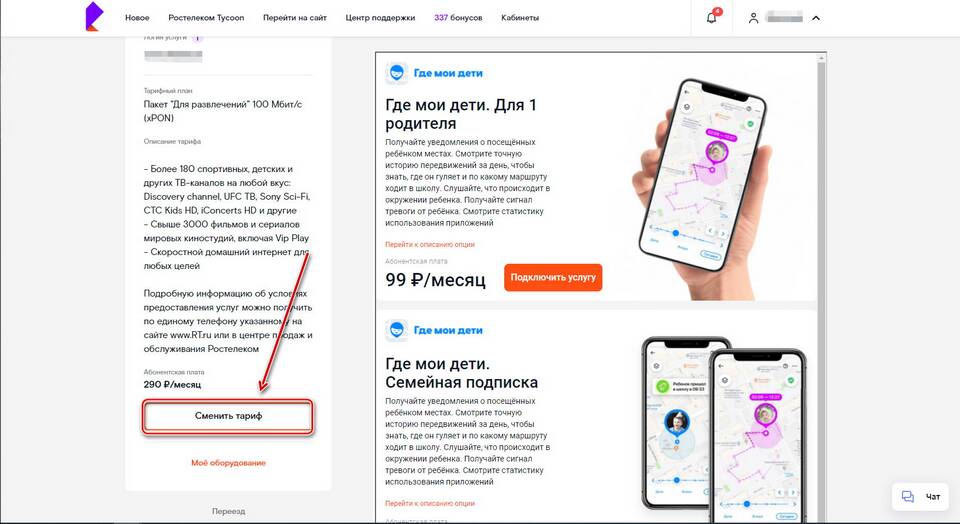Open Центр поддержки in the header

tap(380, 18)
